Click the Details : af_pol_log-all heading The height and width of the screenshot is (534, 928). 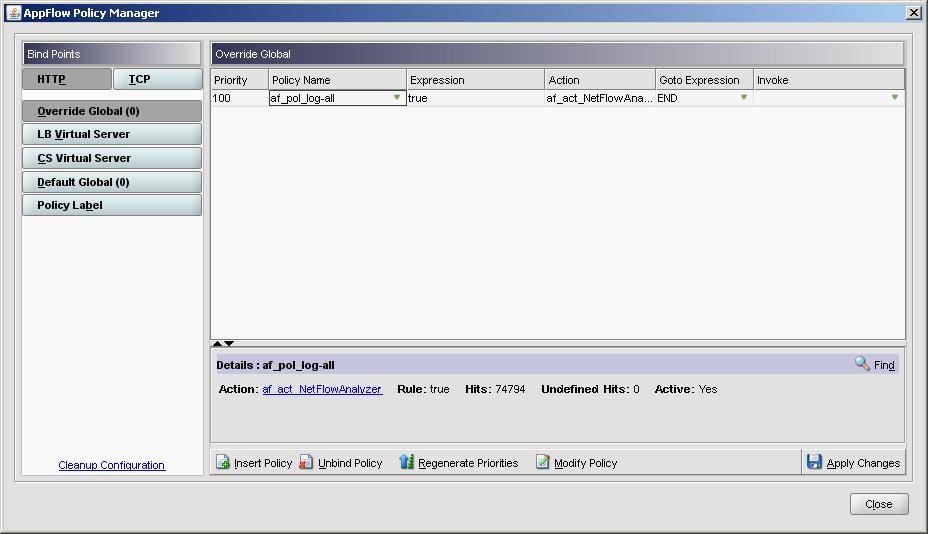click(x=275, y=365)
